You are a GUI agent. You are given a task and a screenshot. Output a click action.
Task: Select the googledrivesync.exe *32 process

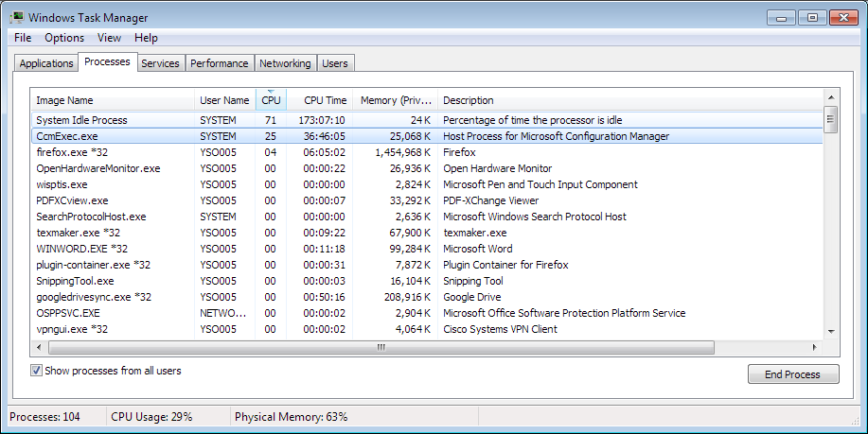coord(427,297)
